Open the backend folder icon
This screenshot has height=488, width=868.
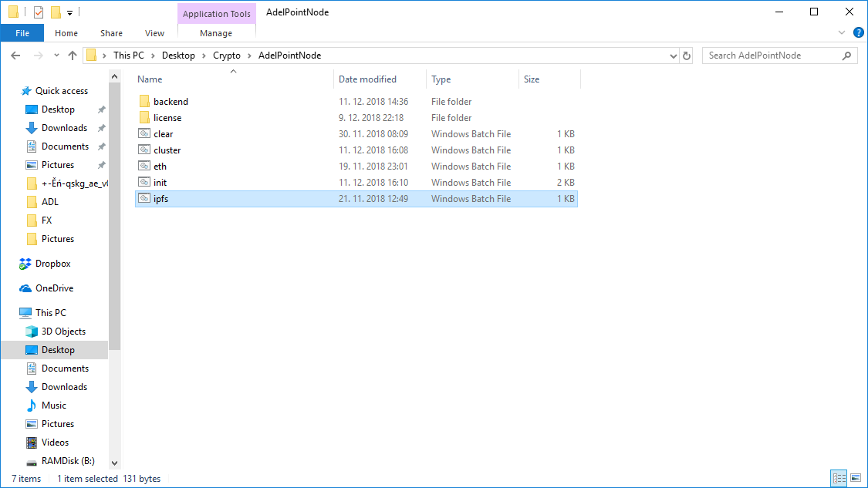[144, 101]
